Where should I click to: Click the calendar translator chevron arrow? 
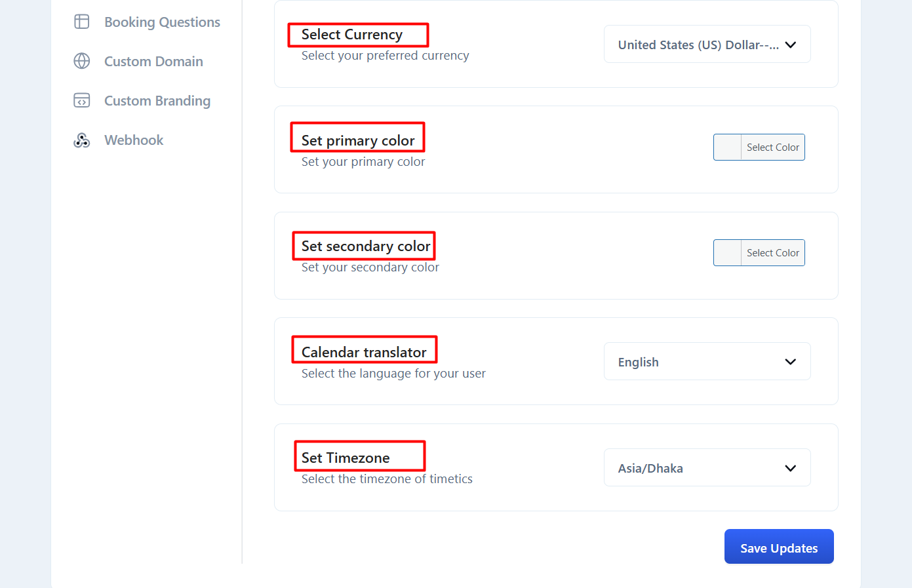[791, 362]
